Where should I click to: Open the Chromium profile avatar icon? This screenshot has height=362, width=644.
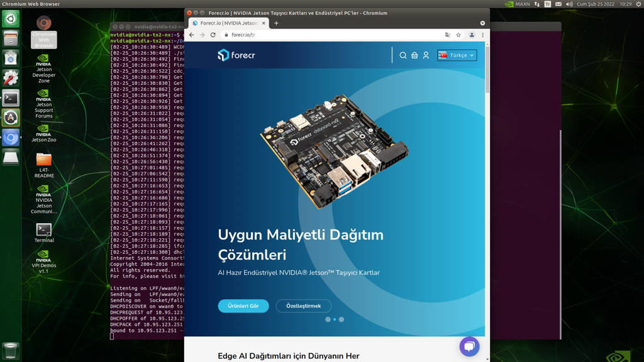pyautogui.click(x=472, y=35)
